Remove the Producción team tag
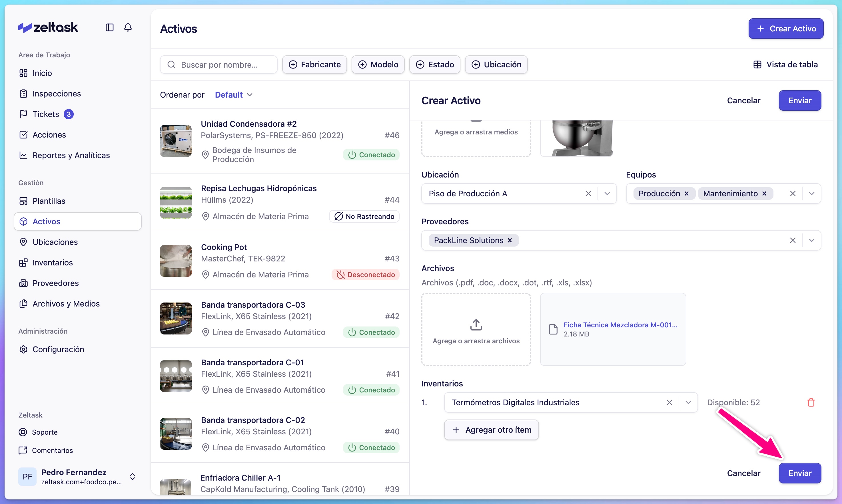Viewport: 842px width, 504px height. (x=686, y=193)
